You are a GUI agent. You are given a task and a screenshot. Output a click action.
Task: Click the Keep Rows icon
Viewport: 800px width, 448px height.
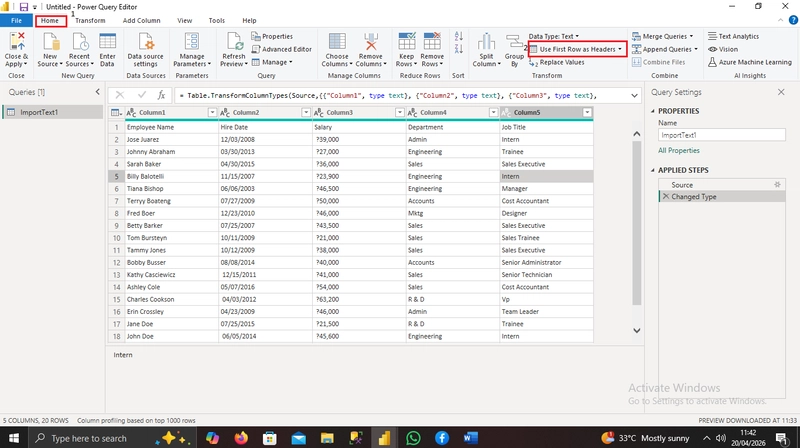tap(407, 42)
